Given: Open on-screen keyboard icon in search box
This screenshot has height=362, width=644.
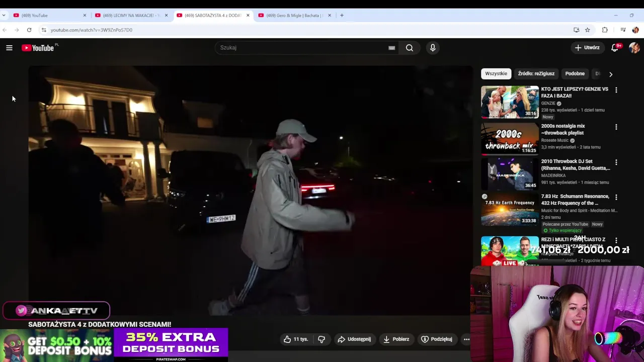Looking at the screenshot, I should [391, 48].
